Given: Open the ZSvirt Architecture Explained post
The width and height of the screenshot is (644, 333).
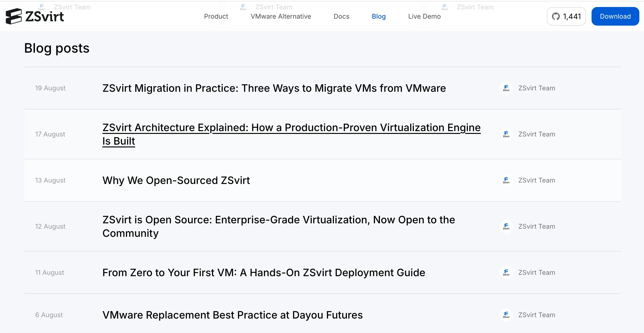Looking at the screenshot, I should tap(291, 134).
